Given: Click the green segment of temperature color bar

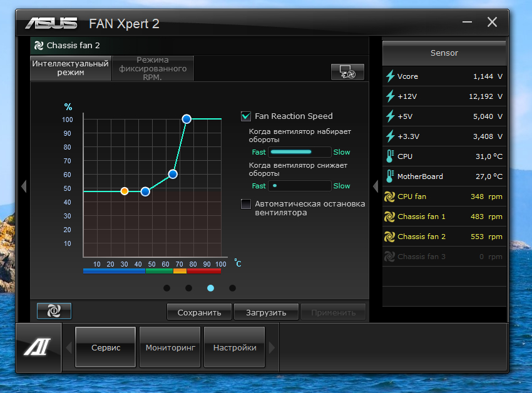Looking at the screenshot, I should pos(160,271).
